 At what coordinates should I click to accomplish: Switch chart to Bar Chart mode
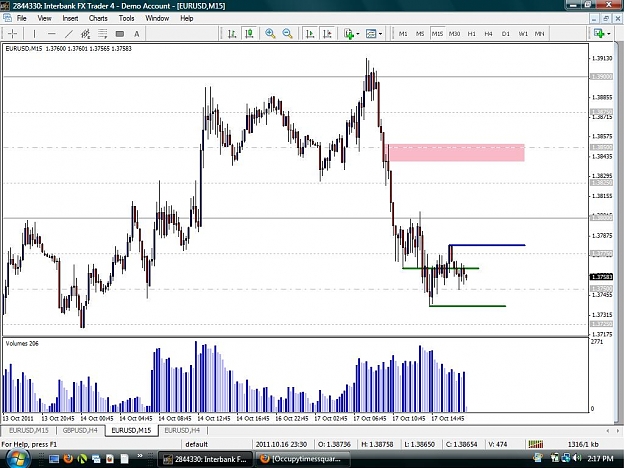232,34
